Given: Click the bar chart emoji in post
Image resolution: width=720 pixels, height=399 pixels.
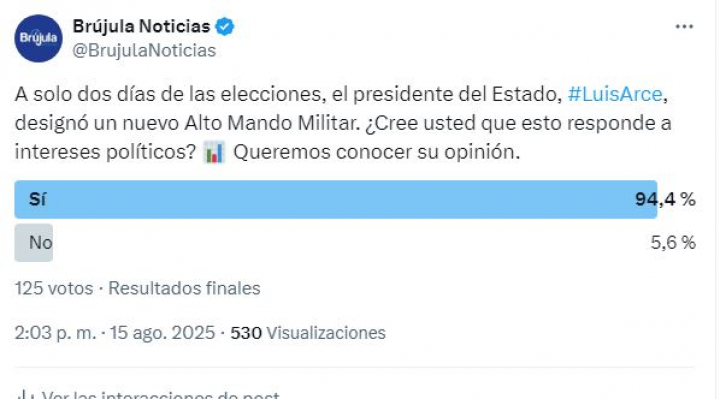Looking at the screenshot, I should (x=214, y=152).
